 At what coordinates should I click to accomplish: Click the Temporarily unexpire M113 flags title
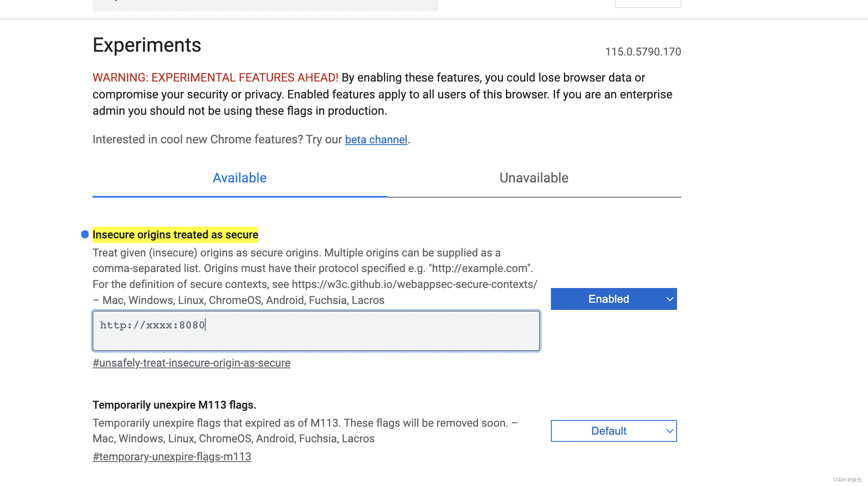point(174,405)
